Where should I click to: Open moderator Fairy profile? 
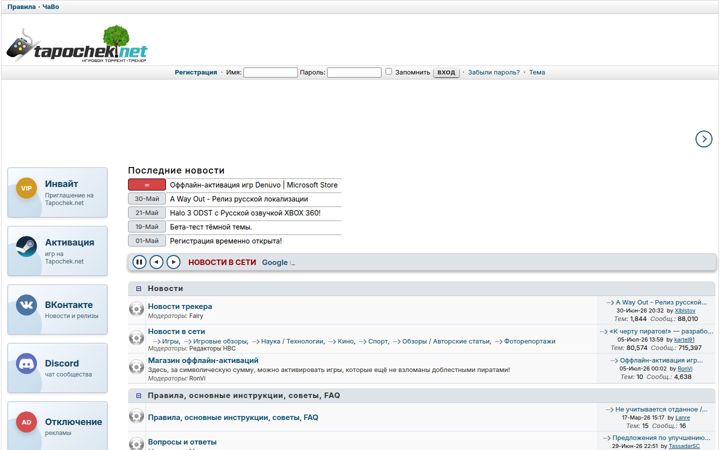click(196, 316)
